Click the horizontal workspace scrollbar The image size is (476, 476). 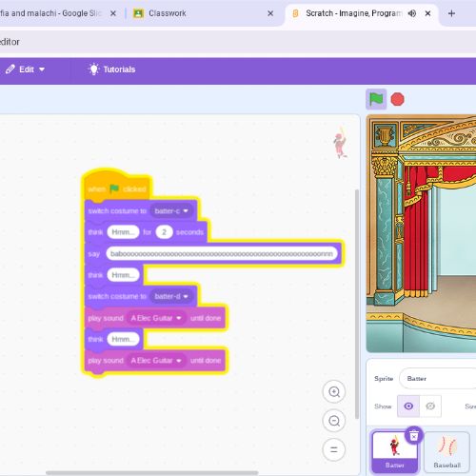pyautogui.click(x=151, y=473)
